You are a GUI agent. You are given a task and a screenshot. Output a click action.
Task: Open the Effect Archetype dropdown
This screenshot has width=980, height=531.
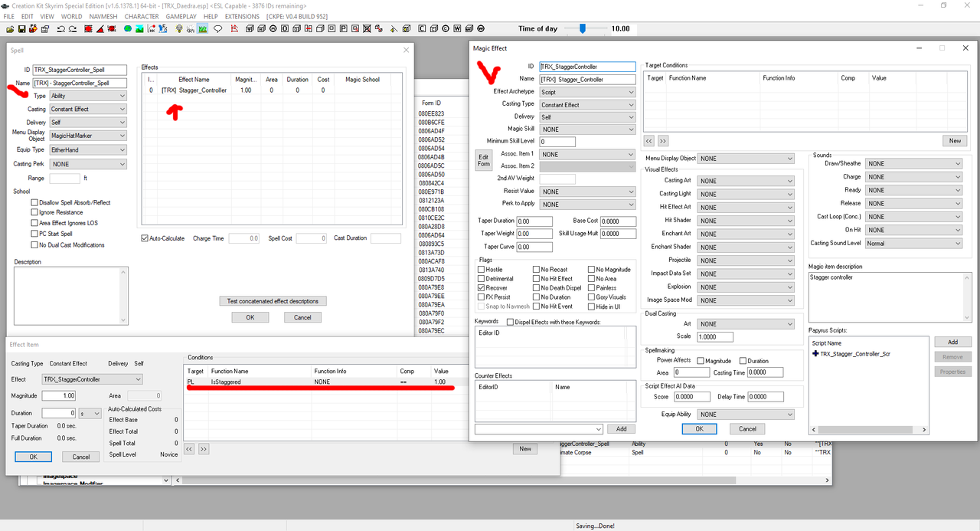[x=587, y=92]
